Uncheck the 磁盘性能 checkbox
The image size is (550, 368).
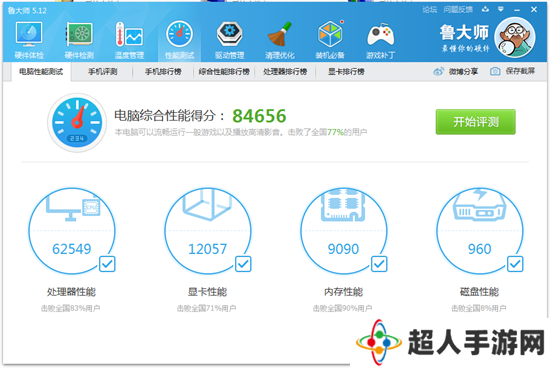pos(515,264)
